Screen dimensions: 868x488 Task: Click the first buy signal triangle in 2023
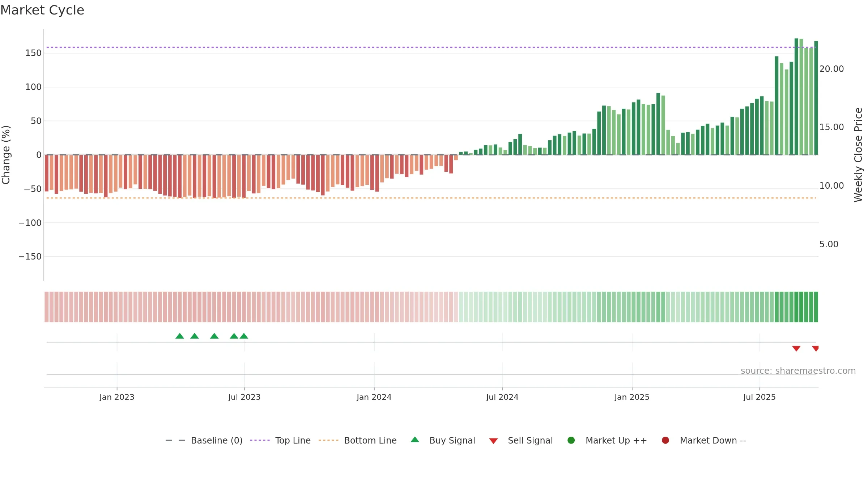tap(180, 336)
